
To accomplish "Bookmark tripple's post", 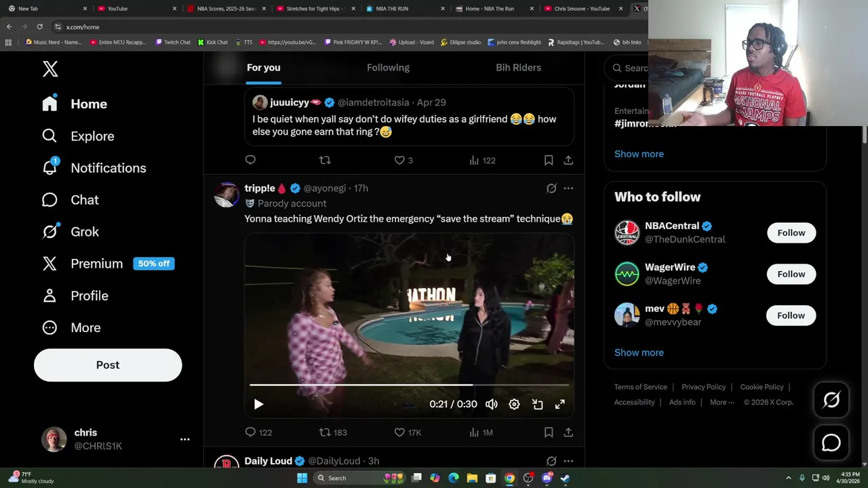I will (x=548, y=432).
